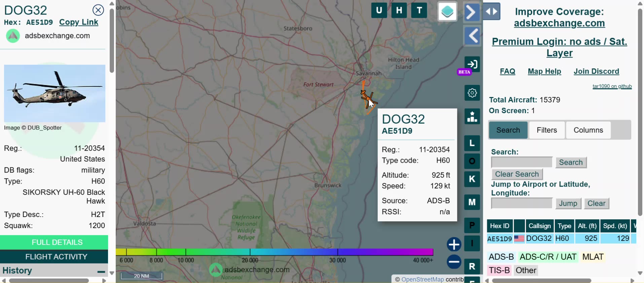Click the left chevron arrow button
644x283 pixels.
[x=472, y=35]
